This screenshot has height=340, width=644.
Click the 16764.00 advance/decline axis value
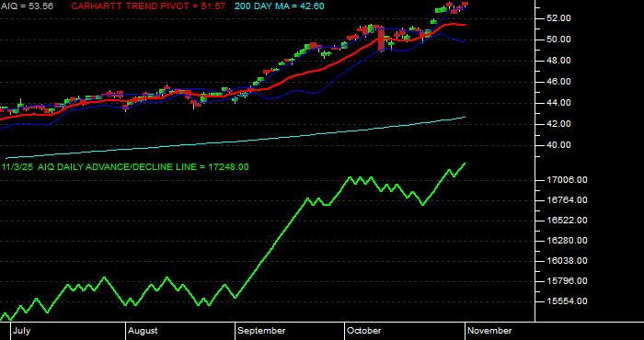tap(567, 200)
